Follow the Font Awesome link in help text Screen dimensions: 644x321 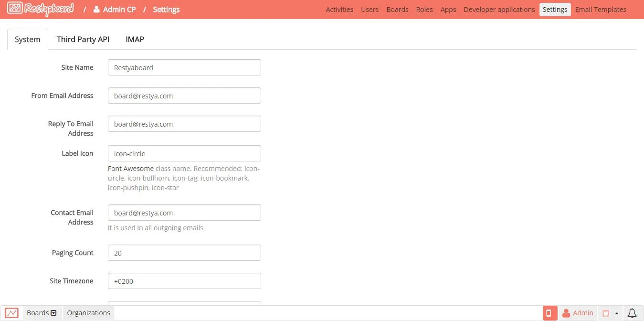[131, 169]
